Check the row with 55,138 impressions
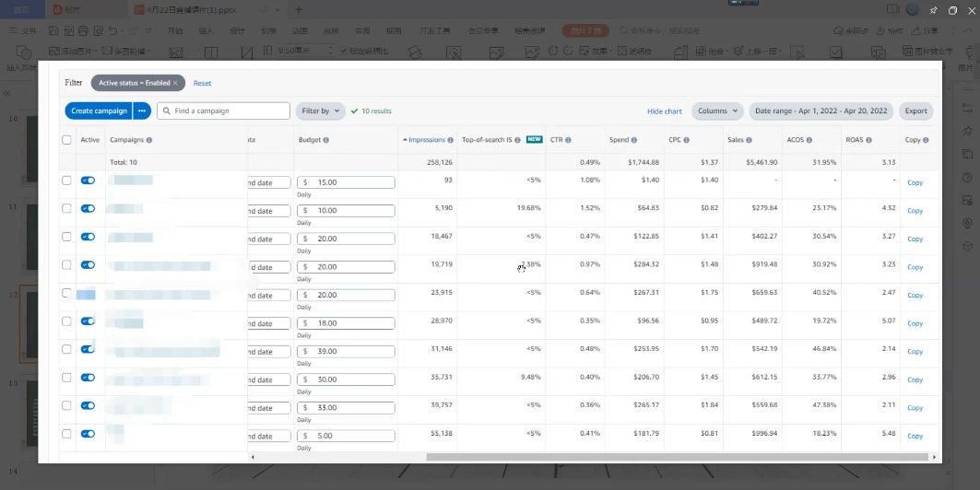The image size is (980, 490). pyautogui.click(x=67, y=434)
